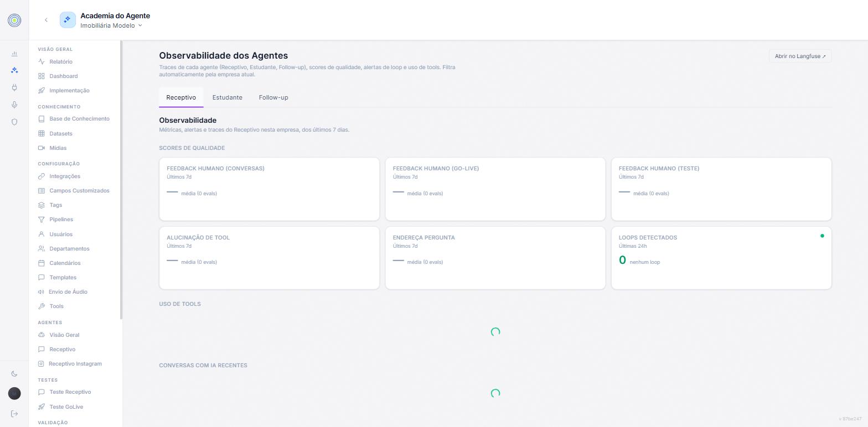This screenshot has width=868, height=427.
Task: Click the Tools wrench icon
Action: click(42, 306)
